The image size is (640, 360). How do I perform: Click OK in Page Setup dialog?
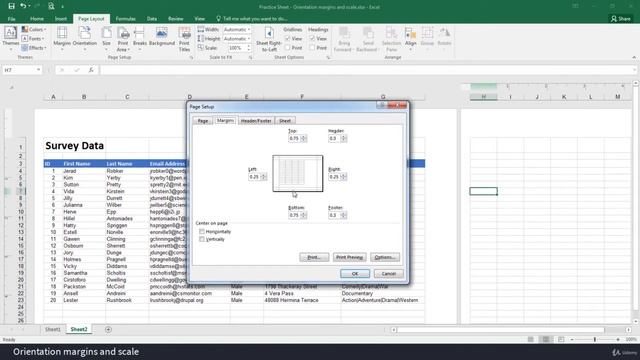(x=355, y=273)
